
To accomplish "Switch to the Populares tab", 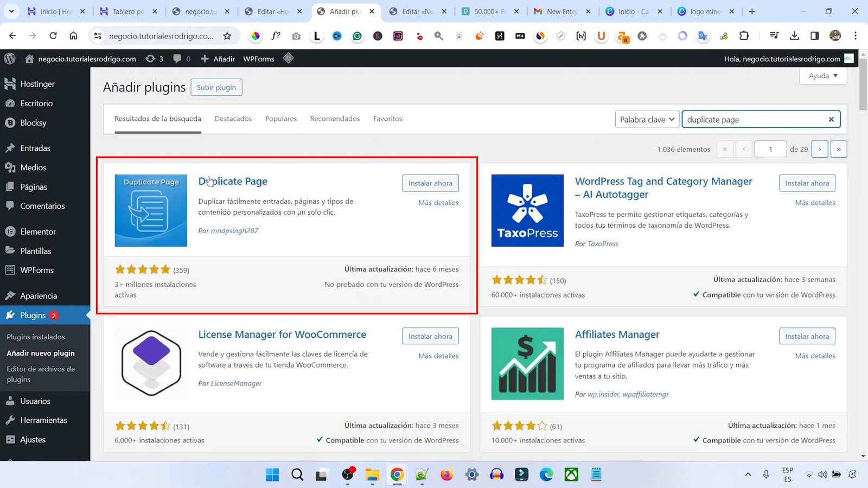I will pyautogui.click(x=280, y=119).
